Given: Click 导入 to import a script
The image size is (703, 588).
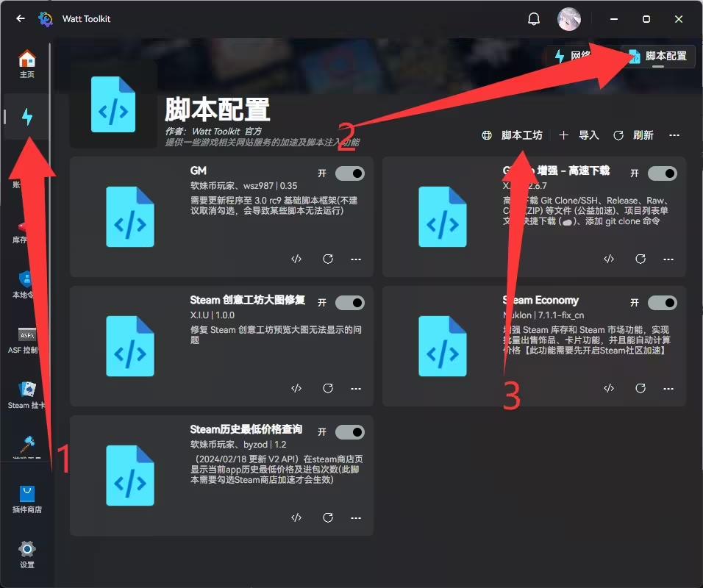Looking at the screenshot, I should pos(579,135).
